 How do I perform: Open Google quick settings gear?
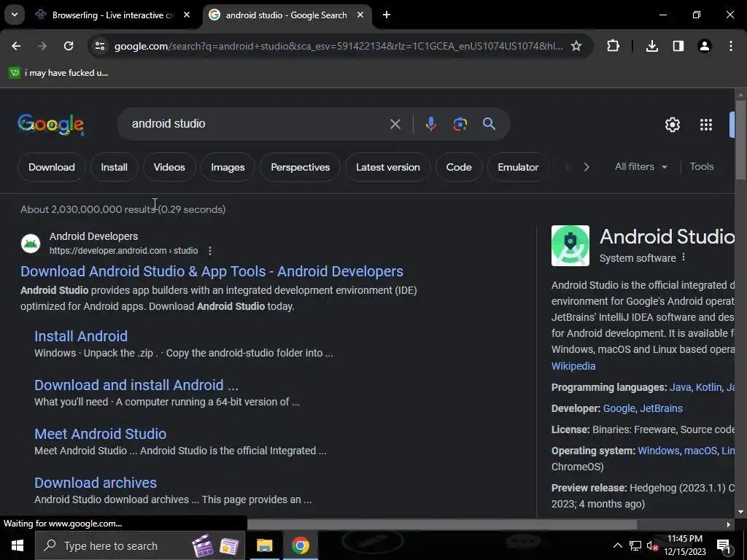pyautogui.click(x=672, y=125)
